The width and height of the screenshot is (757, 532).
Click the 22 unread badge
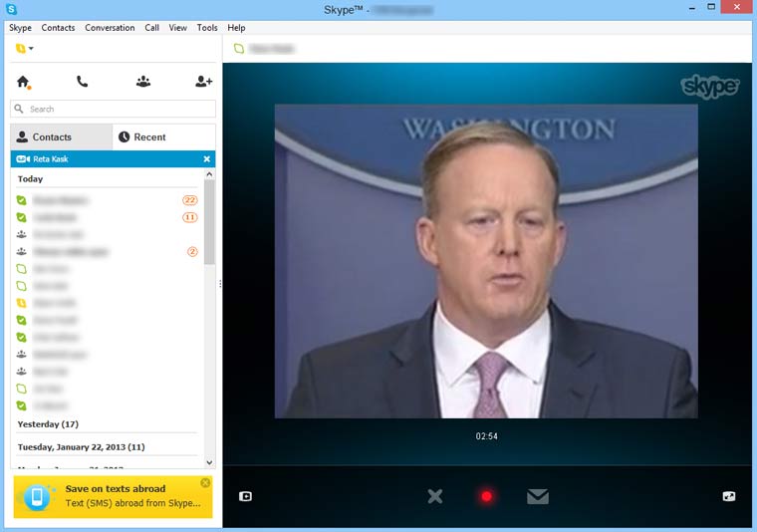click(189, 200)
